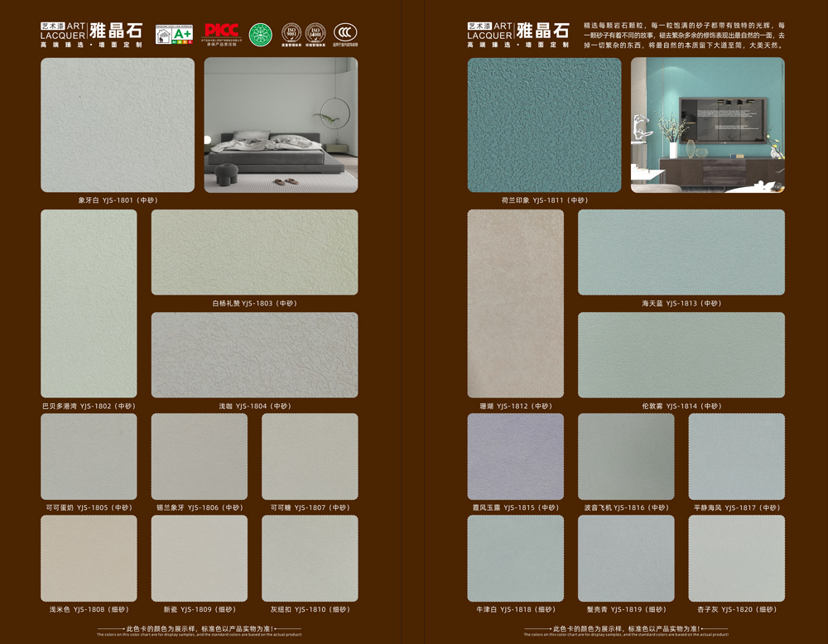Screen dimensions: 828x644
Task: Click the 雅晶石 brand logo on left page
Action: 91,35
